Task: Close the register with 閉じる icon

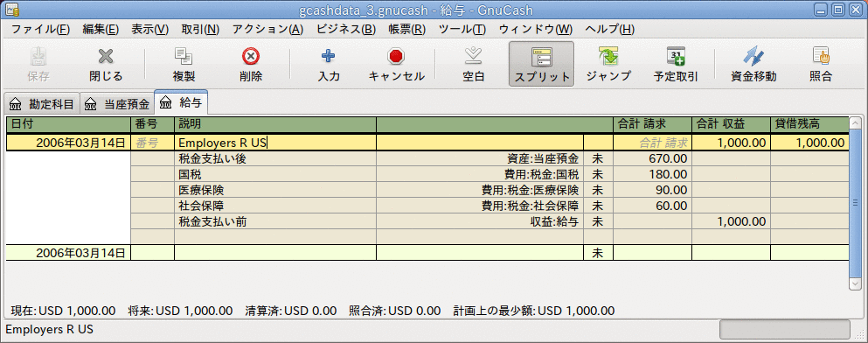Action: tap(106, 56)
